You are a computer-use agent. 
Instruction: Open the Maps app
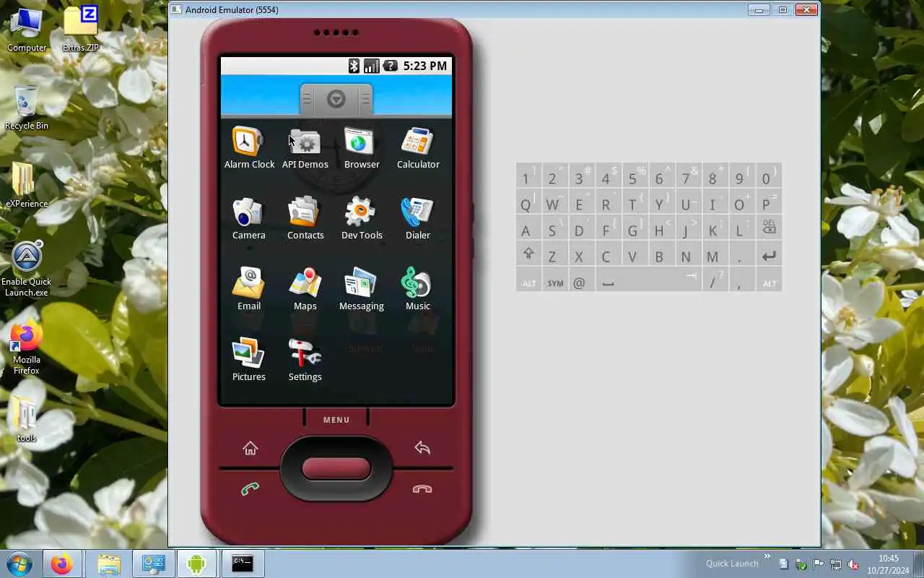pyautogui.click(x=305, y=290)
